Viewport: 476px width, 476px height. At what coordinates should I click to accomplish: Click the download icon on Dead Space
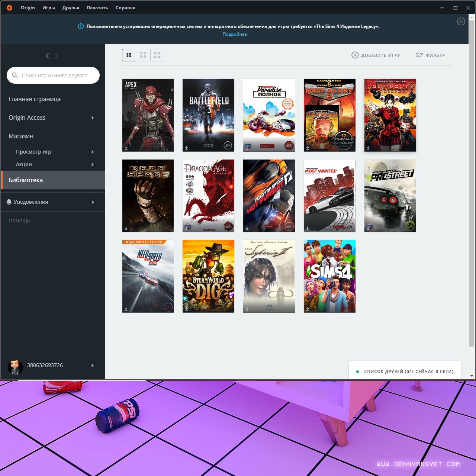(126, 228)
